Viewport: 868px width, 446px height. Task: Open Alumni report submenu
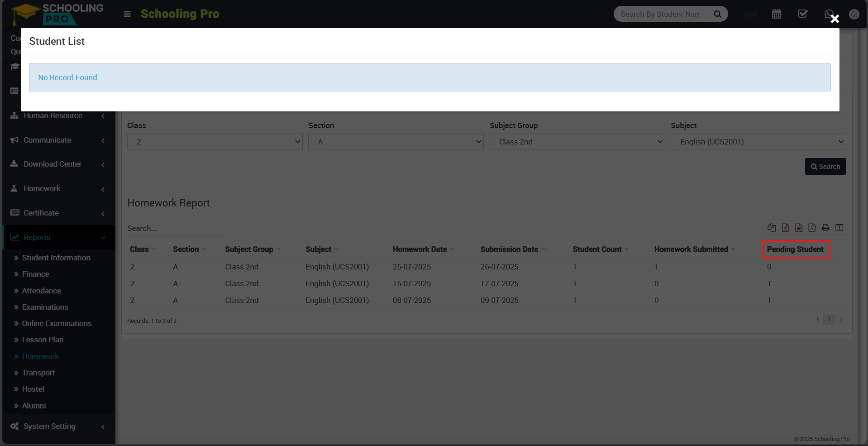coord(34,406)
